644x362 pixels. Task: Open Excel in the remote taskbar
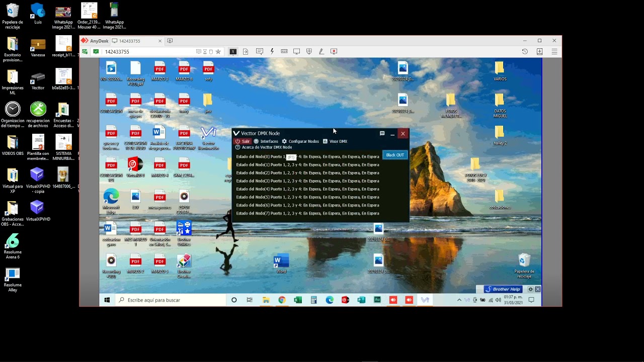(298, 300)
